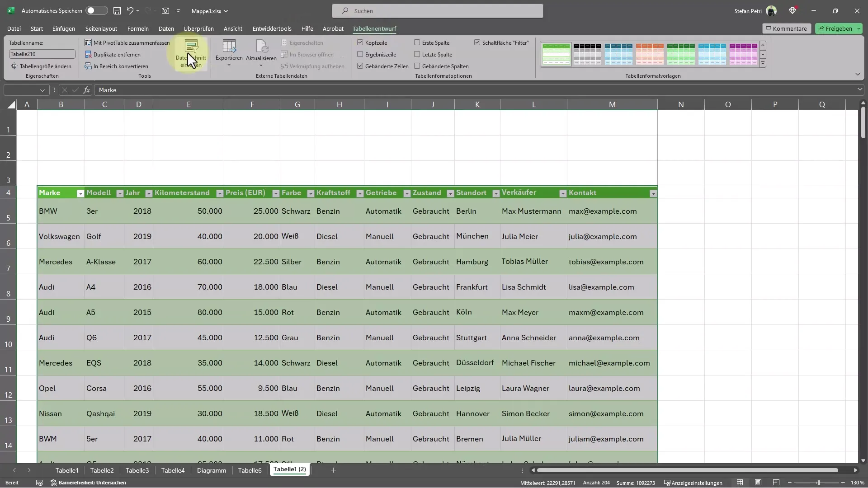Enable the Letzte Spalte checkbox
Screen dimensions: 868x488
417,54
